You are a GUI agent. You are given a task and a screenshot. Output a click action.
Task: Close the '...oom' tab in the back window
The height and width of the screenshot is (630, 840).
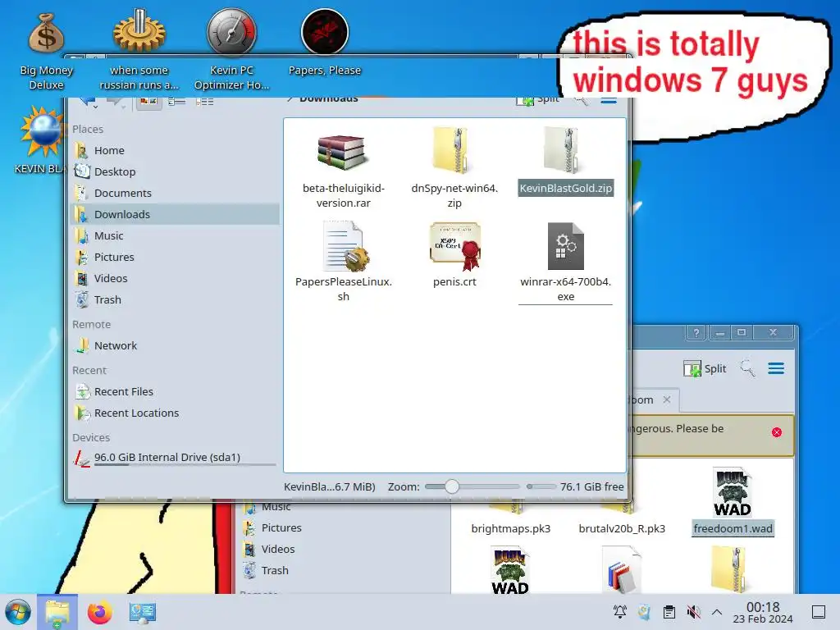pos(666,399)
